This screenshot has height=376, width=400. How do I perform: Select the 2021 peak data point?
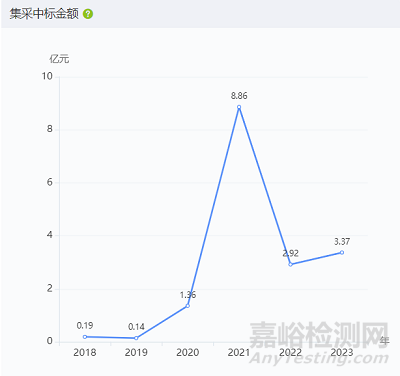(239, 107)
